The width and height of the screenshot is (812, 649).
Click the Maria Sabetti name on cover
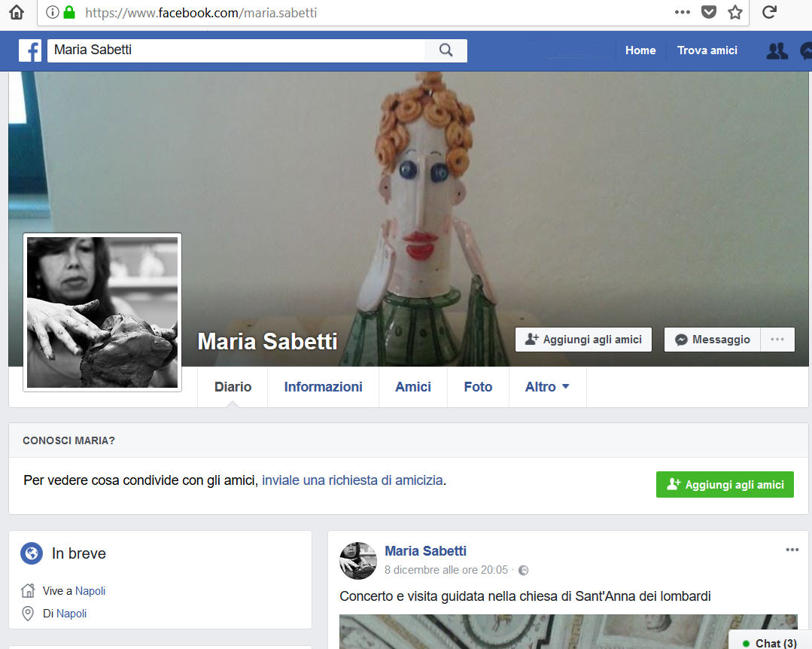(x=267, y=341)
